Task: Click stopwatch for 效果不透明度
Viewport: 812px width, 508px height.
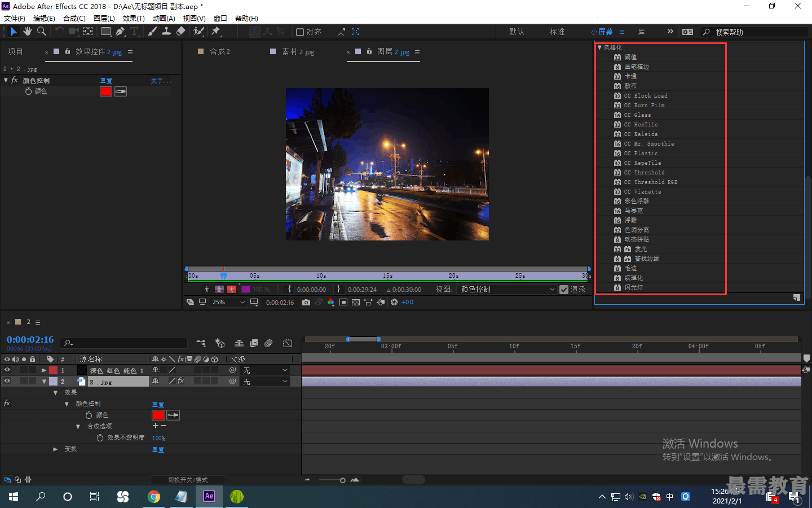Action: click(100, 438)
